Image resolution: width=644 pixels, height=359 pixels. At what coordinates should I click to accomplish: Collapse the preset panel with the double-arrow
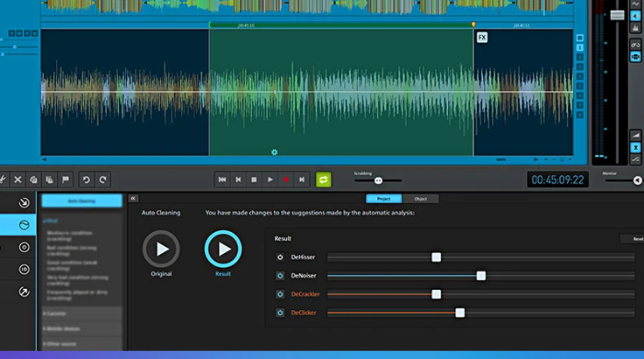pos(133,199)
